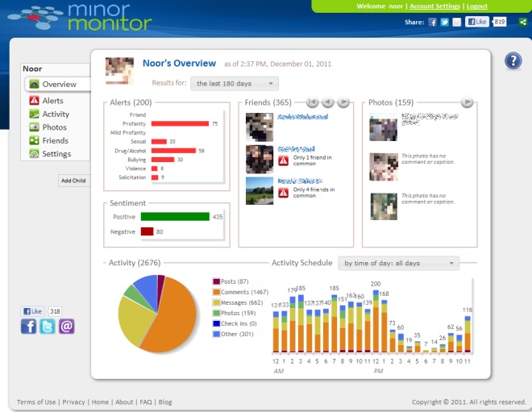Open the Activity section in the sidebar
This screenshot has width=532, height=412.
tap(49, 114)
